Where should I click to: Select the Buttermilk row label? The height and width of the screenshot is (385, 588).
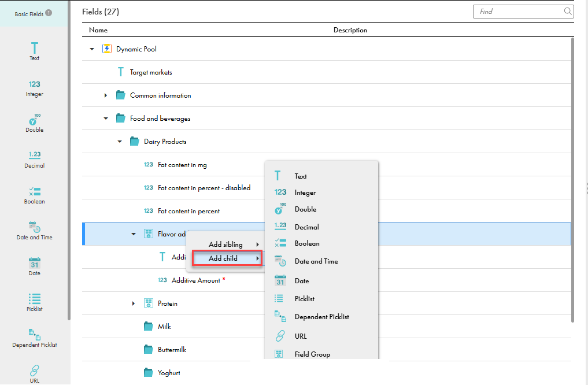(x=172, y=350)
